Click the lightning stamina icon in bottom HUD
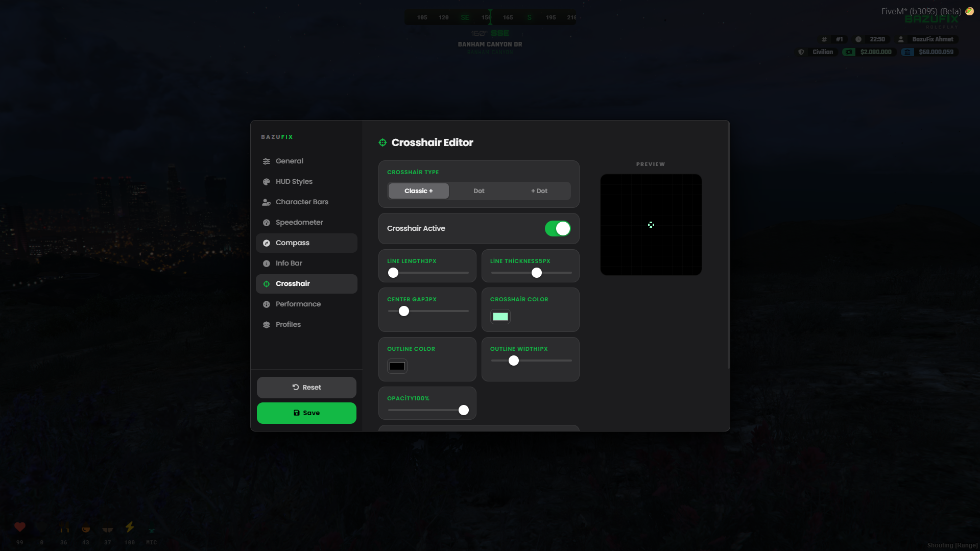Screen dimensions: 980x551 130,526
